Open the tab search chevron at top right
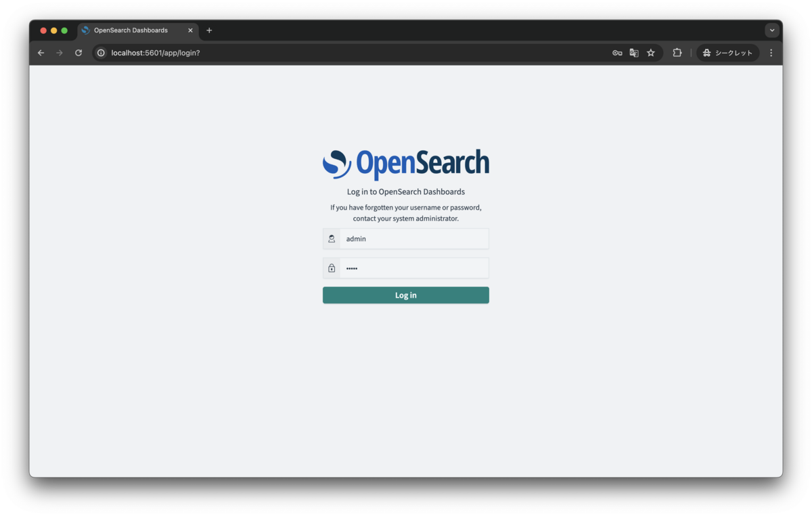Viewport: 812px width, 516px height. pos(771,30)
